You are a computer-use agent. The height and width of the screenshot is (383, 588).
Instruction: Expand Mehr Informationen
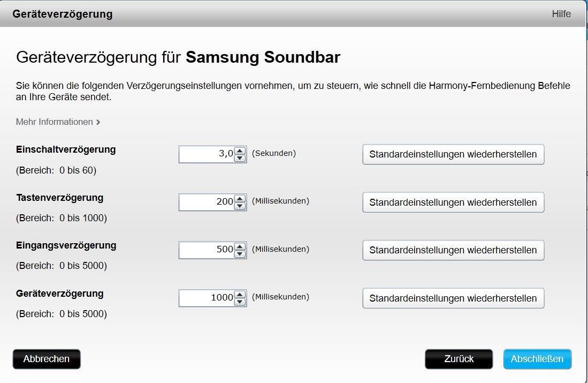58,122
